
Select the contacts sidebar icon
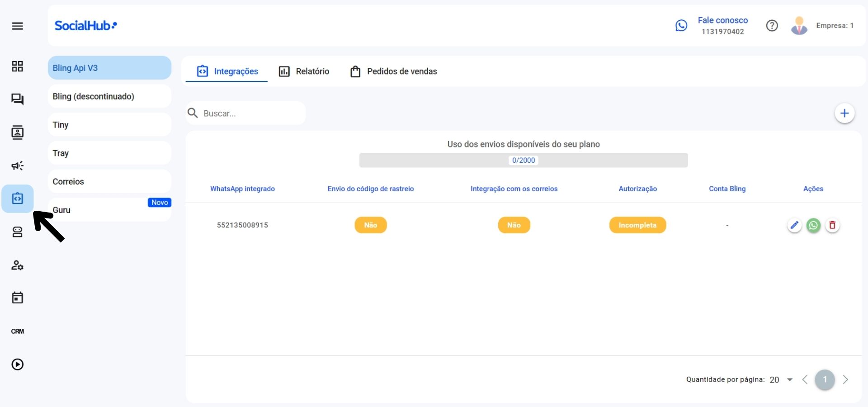[x=18, y=133]
